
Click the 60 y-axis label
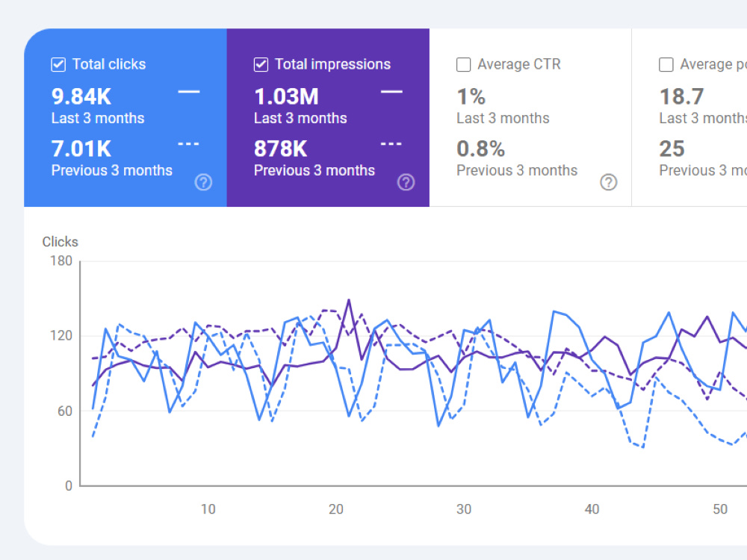[x=65, y=411]
